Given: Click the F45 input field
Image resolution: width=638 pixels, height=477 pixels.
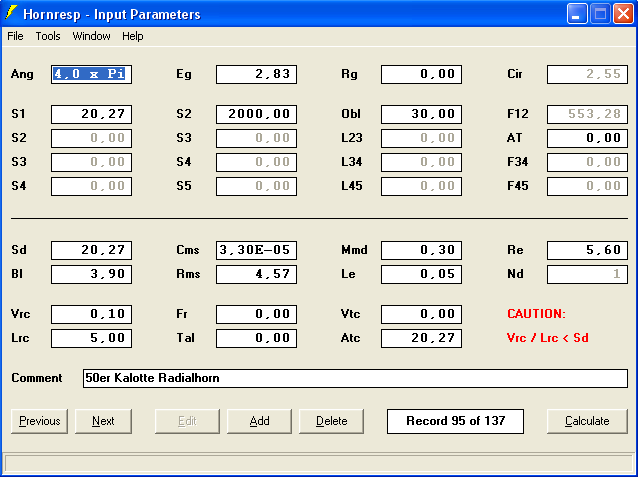Looking at the screenshot, I should (587, 186).
